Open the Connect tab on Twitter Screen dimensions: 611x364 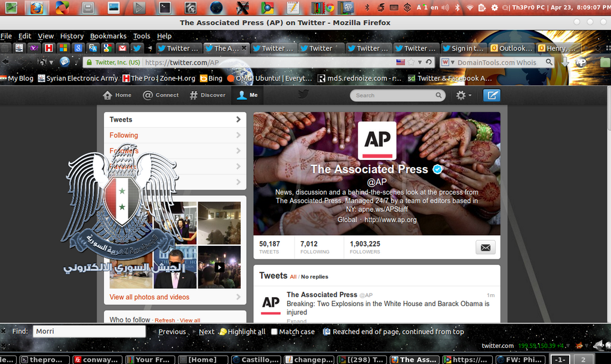pos(161,95)
